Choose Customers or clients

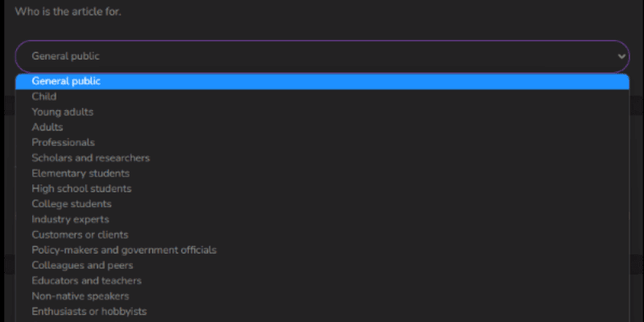322,235
